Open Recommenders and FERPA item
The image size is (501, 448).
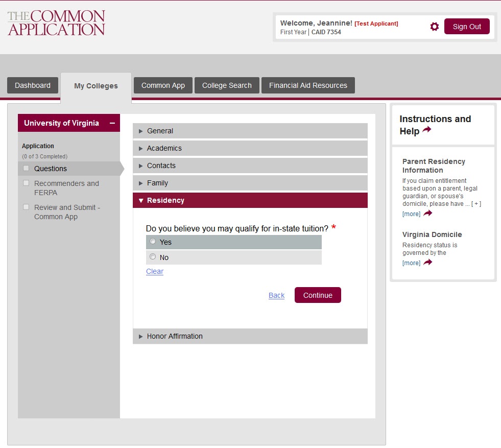tap(66, 188)
